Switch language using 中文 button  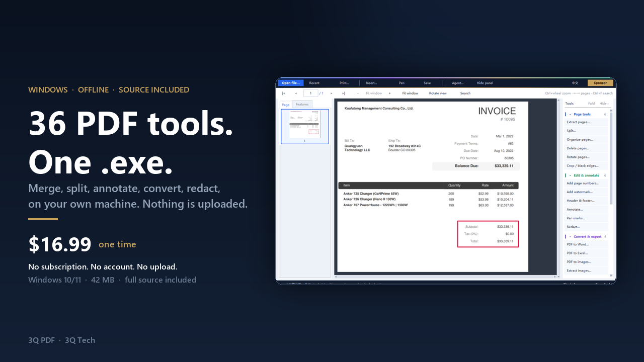coord(575,83)
